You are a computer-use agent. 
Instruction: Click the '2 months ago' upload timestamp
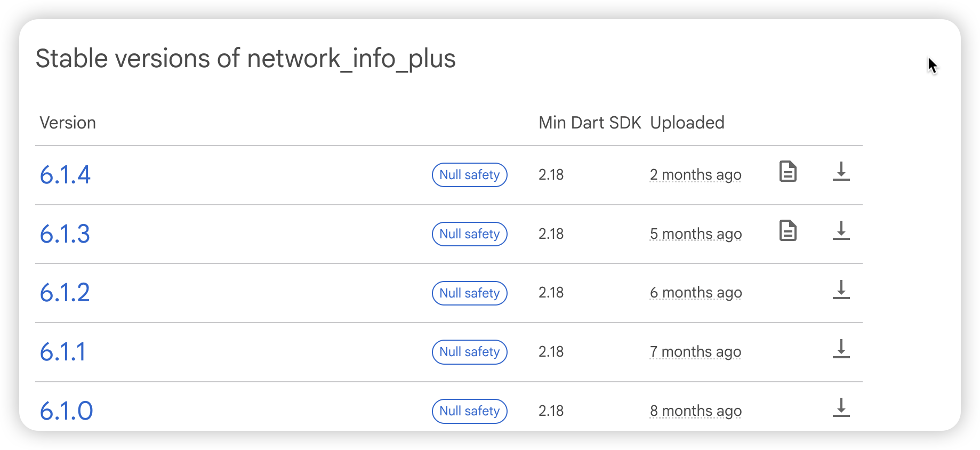click(x=695, y=175)
